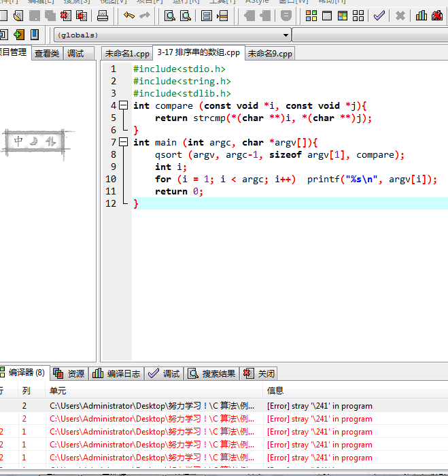
Task: Start debugging with the purple checkmark icon
Action: coord(379,15)
